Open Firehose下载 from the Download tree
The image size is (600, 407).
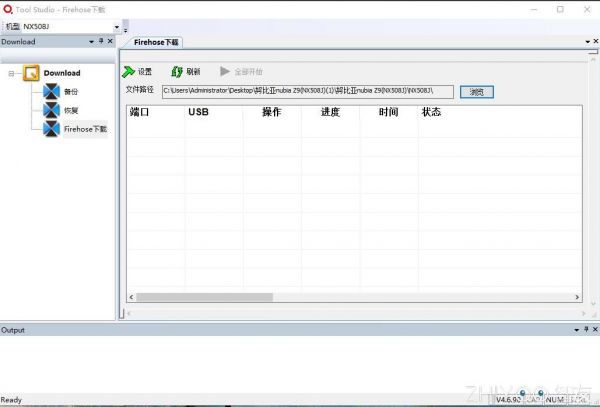(x=84, y=129)
